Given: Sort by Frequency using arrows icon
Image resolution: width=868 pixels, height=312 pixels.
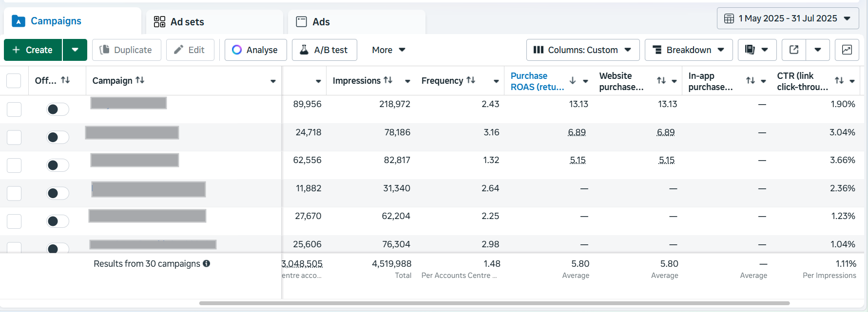Looking at the screenshot, I should [x=471, y=80].
